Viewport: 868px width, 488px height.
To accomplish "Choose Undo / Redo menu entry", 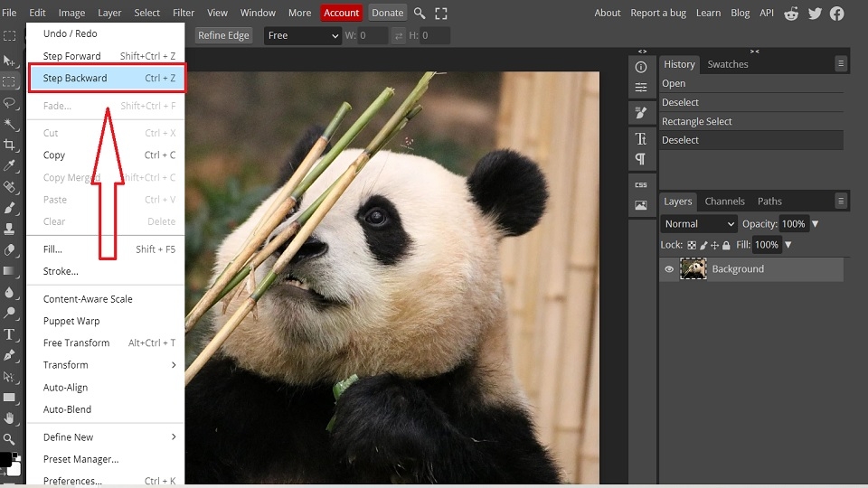I will pyautogui.click(x=106, y=33).
